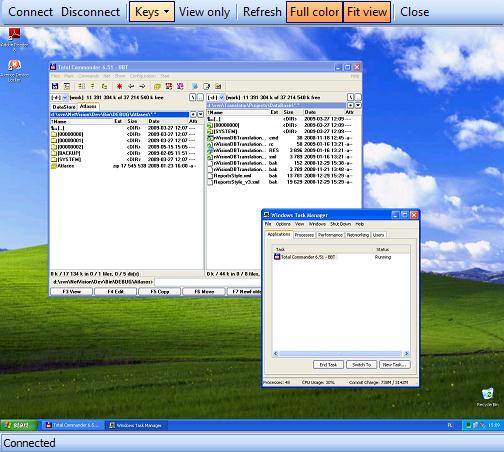Click the F6 Move button in Total Commander
The width and height of the screenshot is (504, 452).
click(x=204, y=292)
